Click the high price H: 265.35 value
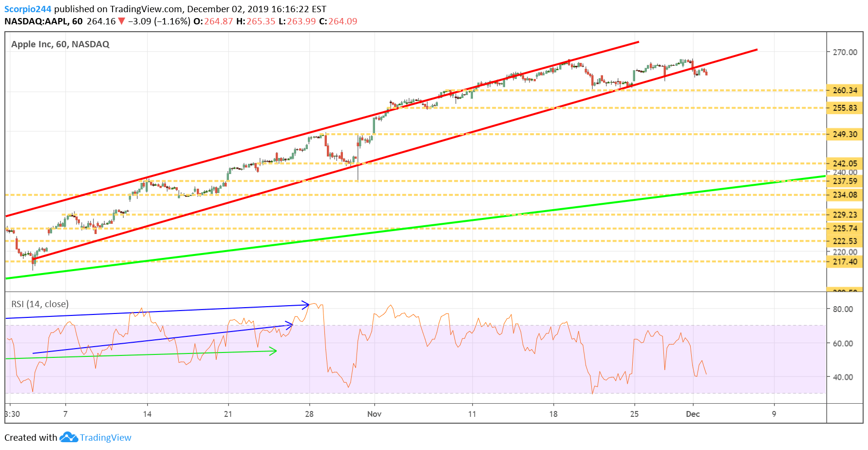Image resolution: width=868 pixels, height=450 pixels. (256, 21)
